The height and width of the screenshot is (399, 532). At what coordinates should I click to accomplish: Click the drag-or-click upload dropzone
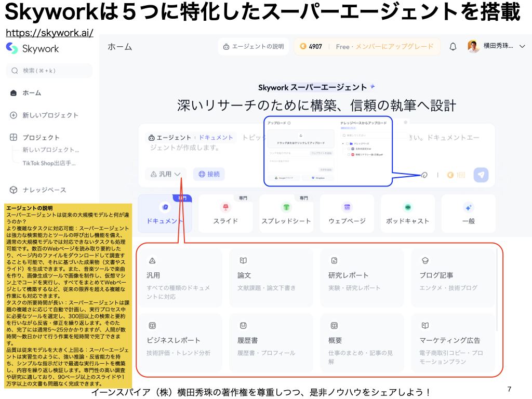click(301, 139)
